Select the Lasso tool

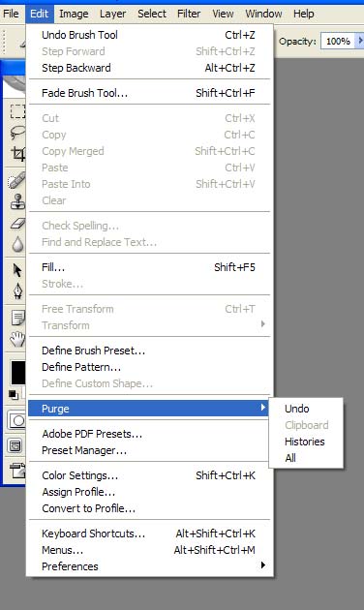click(17, 133)
